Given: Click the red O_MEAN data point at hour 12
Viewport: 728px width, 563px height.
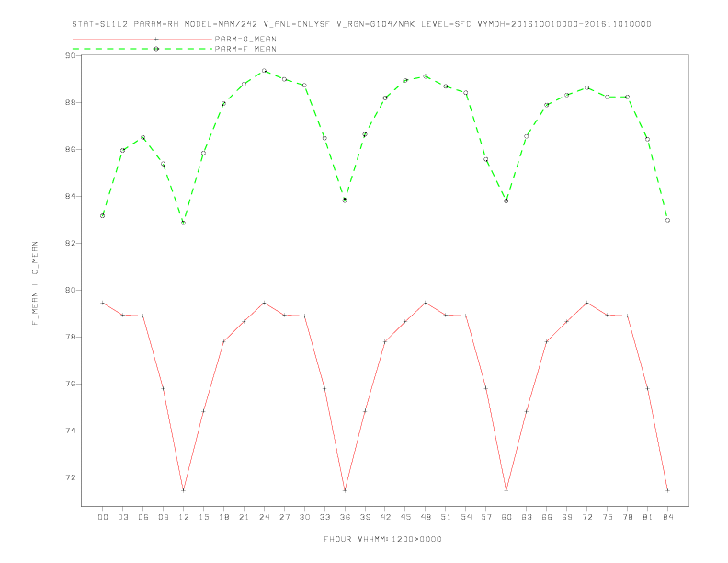Looking at the screenshot, I should point(184,490).
